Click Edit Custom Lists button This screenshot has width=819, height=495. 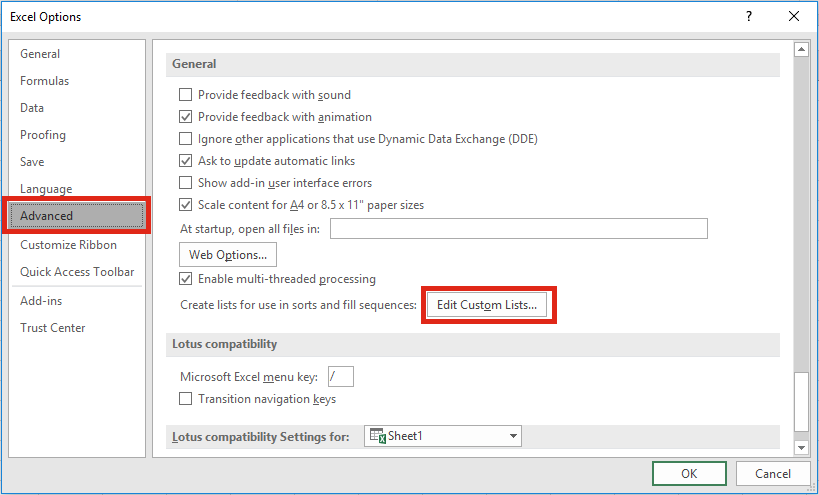(487, 305)
